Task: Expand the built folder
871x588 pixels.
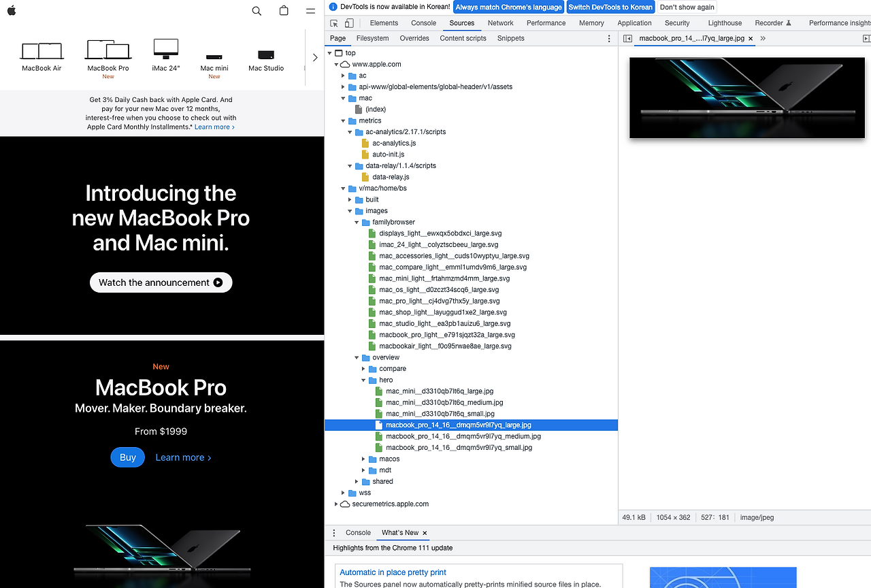Action: click(350, 199)
